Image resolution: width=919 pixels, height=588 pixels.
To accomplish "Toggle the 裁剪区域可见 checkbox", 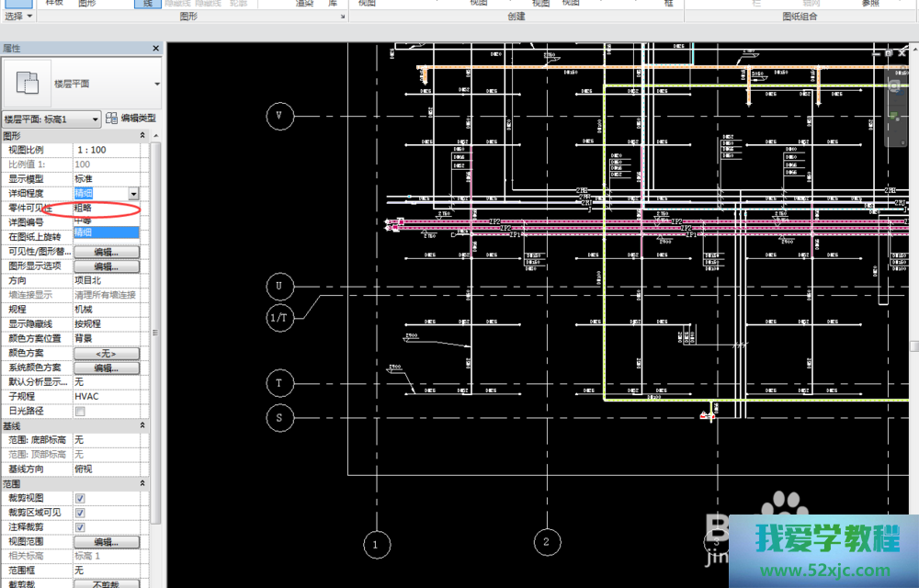I will tap(80, 513).
